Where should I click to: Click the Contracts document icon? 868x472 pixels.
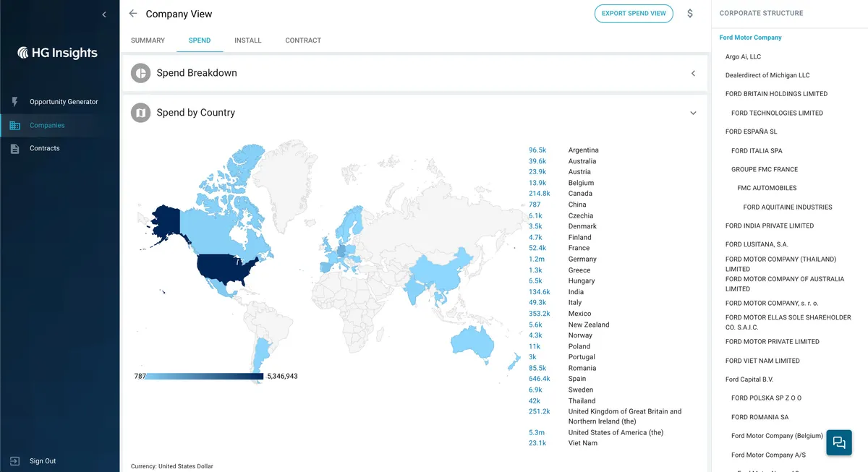[14, 148]
